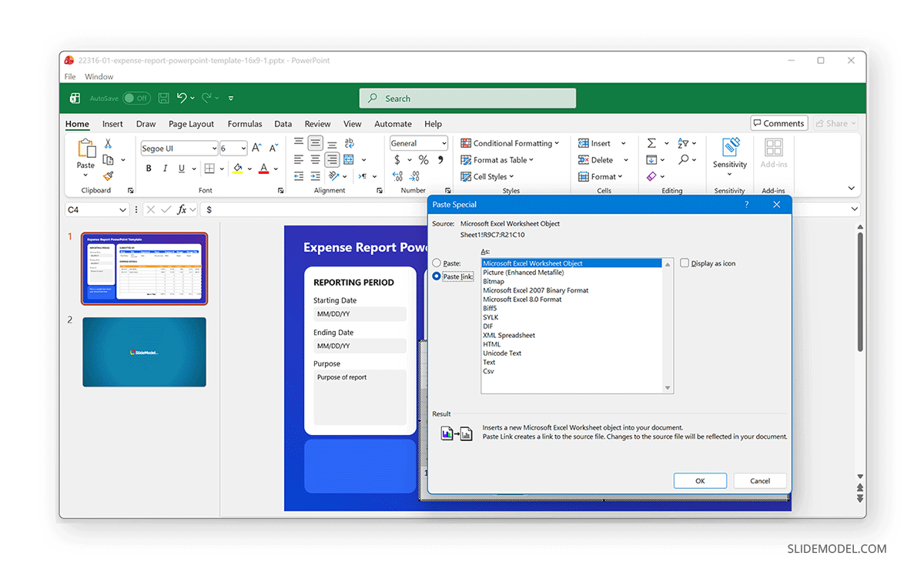Click the Decrease Indent icon
Image resolution: width=924 pixels, height=572 pixels.
point(298,176)
